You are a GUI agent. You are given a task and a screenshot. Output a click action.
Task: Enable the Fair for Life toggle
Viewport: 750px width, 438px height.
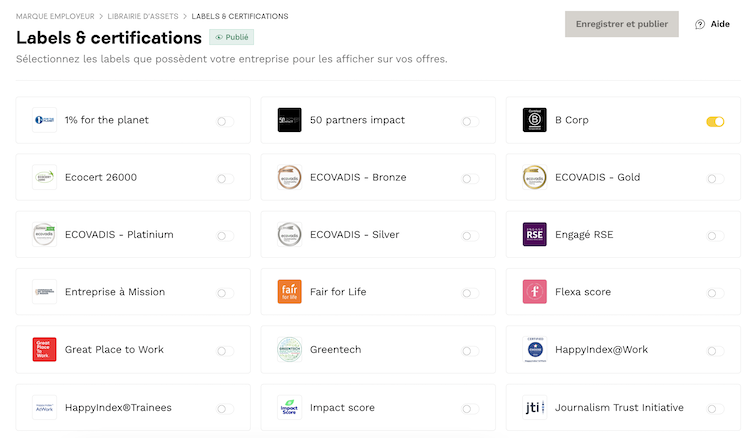tap(470, 293)
